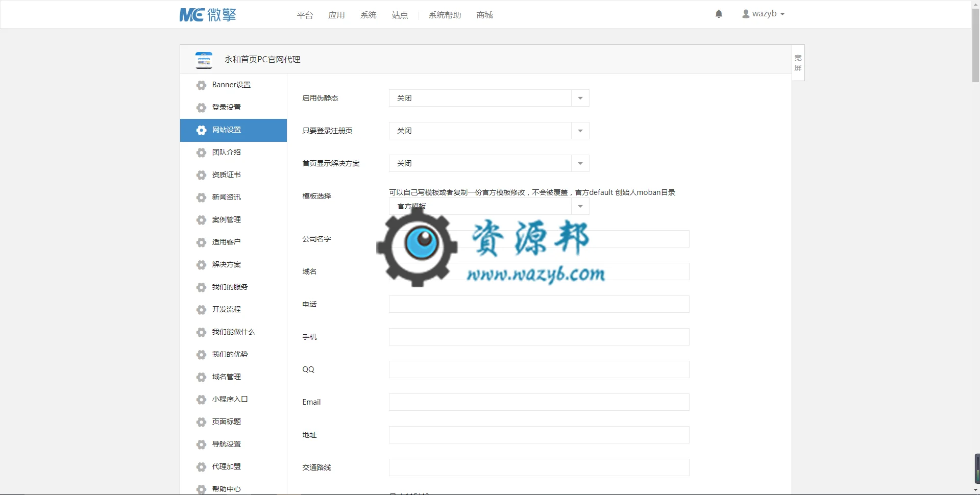Click the 地址 input field
Image resolution: width=980 pixels, height=495 pixels.
click(x=539, y=435)
